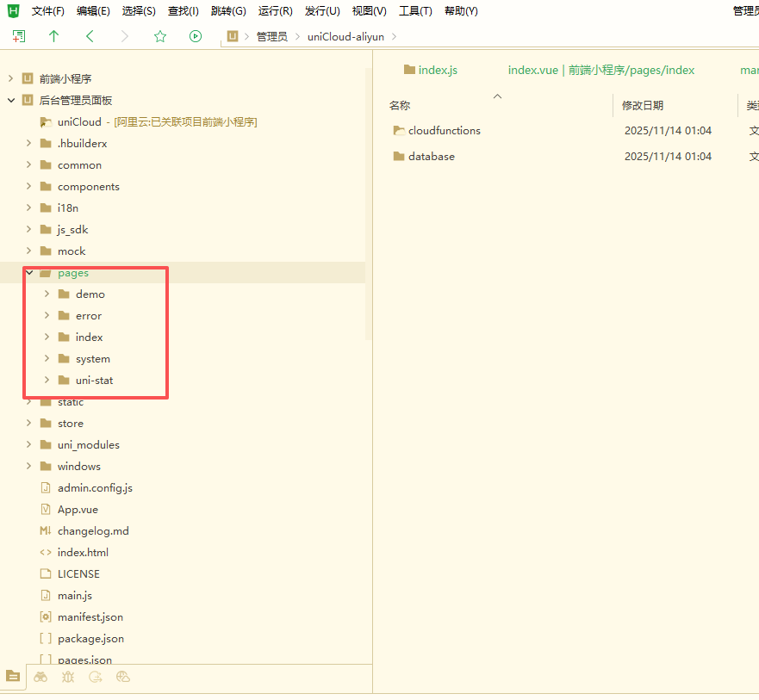The image size is (759, 700).
Task: Open the 工具(T) menu
Action: [x=415, y=11]
